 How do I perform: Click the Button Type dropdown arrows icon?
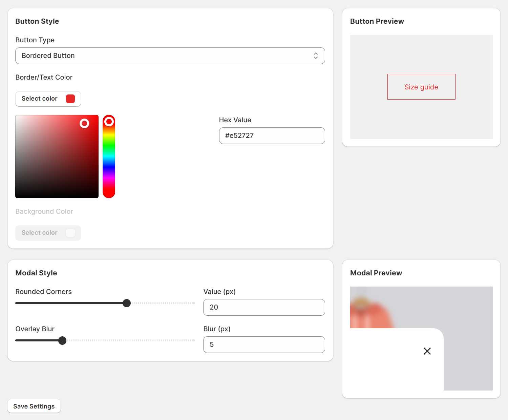[316, 56]
